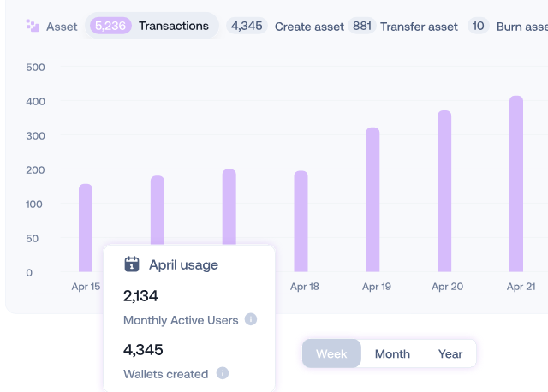The height and width of the screenshot is (392, 548).
Task: Select the Transactions tab
Action: tap(173, 26)
